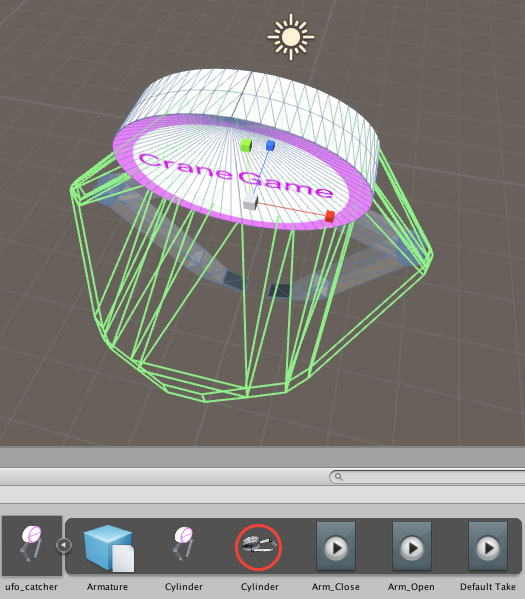The width and height of the screenshot is (525, 599).
Task: Select the Arm_Close animation clip
Action: point(336,546)
